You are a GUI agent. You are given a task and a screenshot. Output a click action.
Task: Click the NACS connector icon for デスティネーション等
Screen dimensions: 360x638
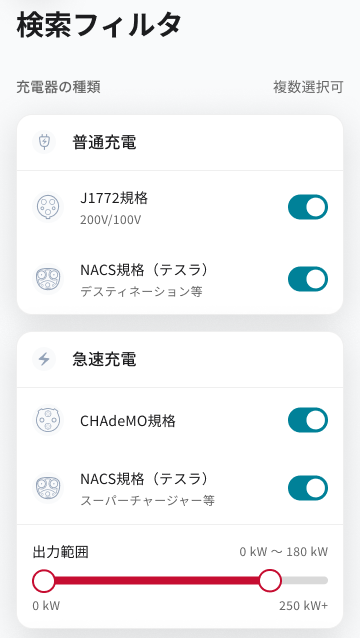48,279
